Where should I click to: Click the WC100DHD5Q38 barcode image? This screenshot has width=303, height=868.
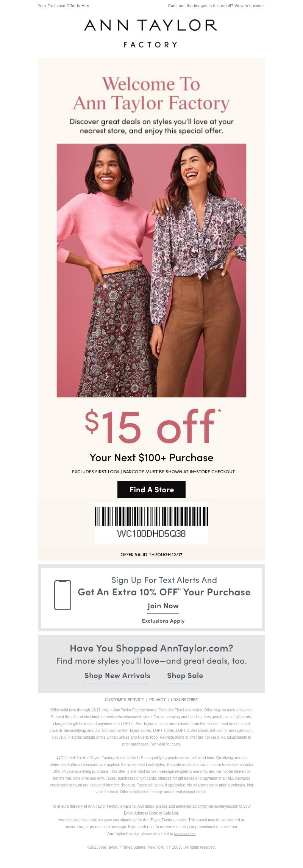tap(151, 523)
